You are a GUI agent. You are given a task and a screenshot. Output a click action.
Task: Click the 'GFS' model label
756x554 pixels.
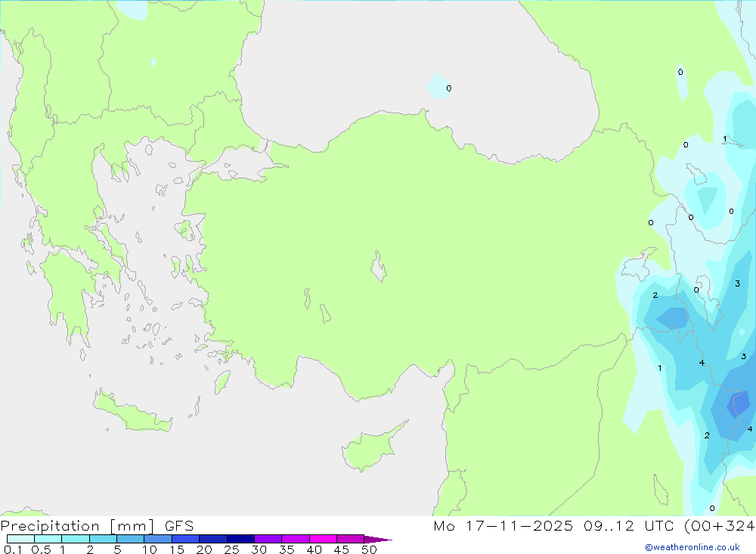click(179, 525)
